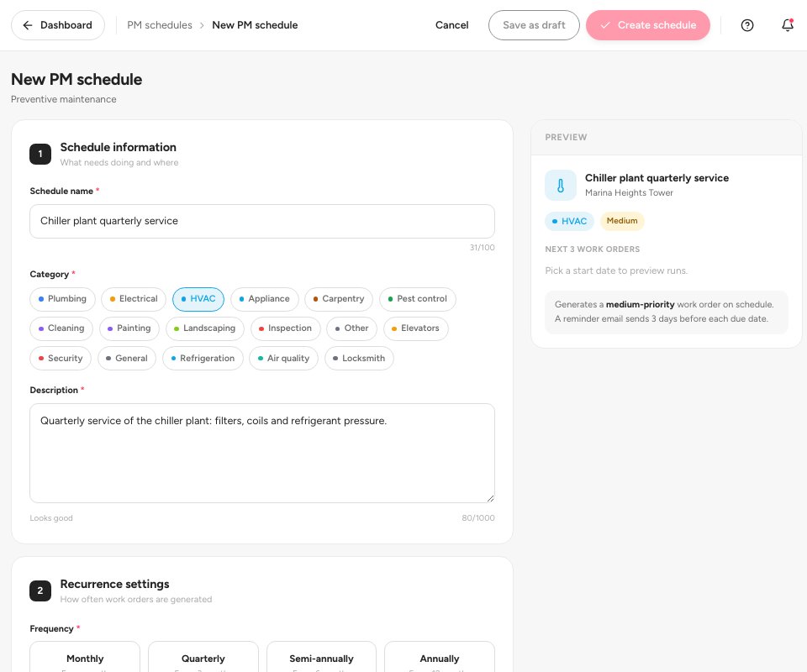Select the Appliance category chip
This screenshot has height=672, width=807.
[265, 299]
